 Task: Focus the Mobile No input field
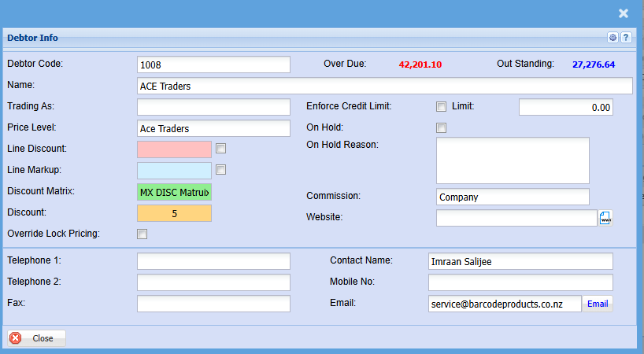[520, 282]
